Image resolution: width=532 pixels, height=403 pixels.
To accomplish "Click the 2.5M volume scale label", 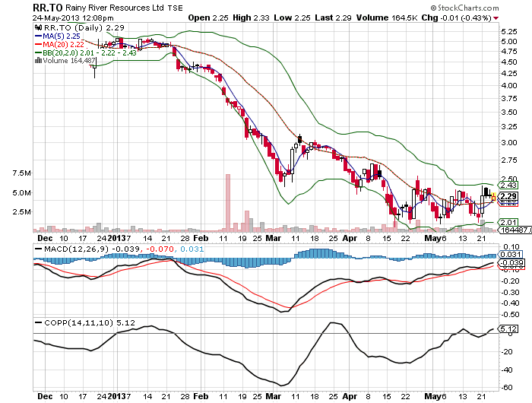I will tap(22, 212).
